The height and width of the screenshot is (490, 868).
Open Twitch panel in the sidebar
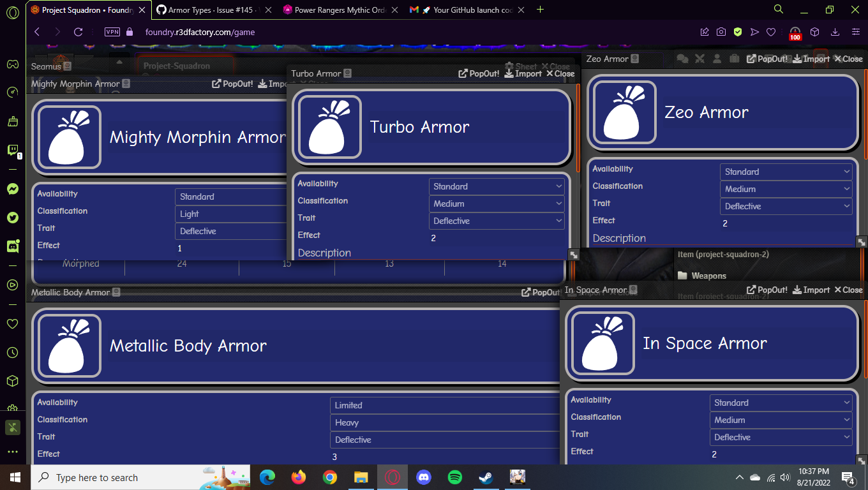[12, 150]
